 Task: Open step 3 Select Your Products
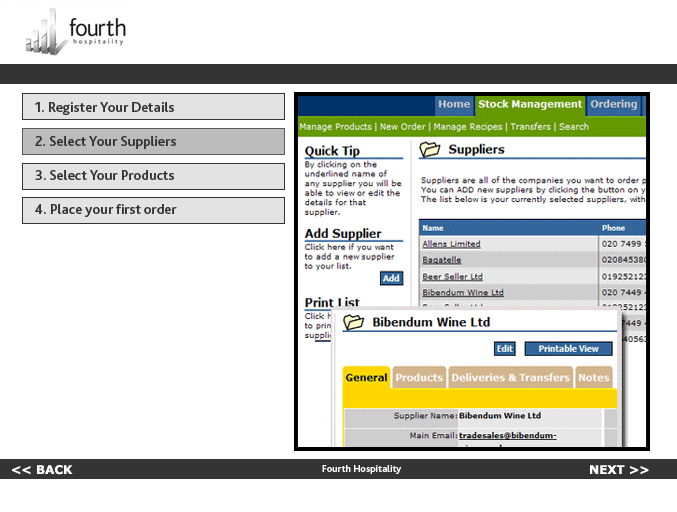click(153, 176)
